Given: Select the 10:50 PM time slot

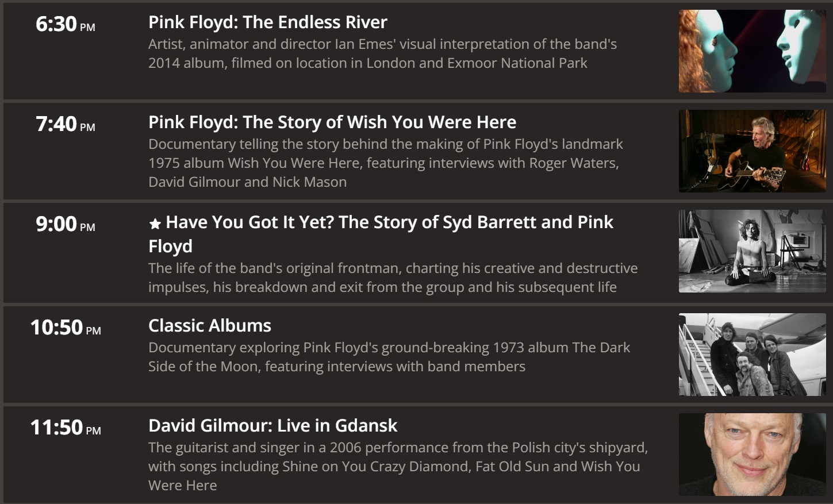Looking at the screenshot, I should [66, 328].
